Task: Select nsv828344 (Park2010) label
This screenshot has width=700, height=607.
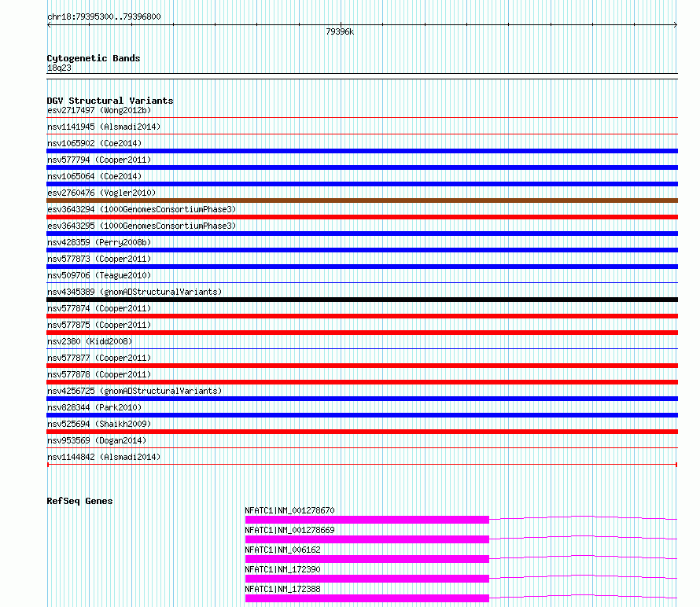Action: point(94,407)
